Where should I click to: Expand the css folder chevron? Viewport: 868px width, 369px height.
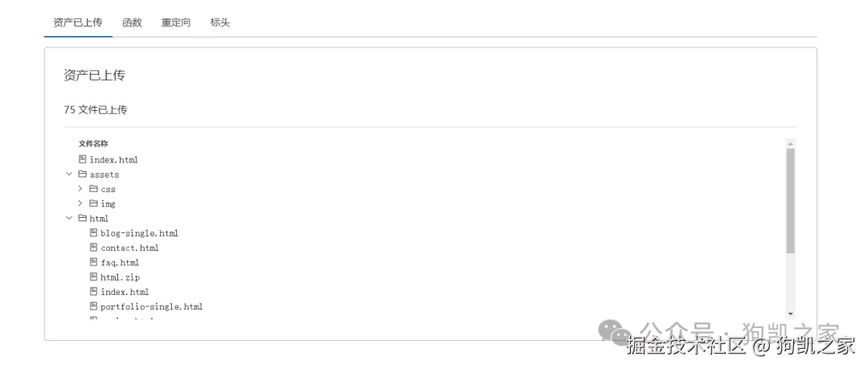pos(80,189)
